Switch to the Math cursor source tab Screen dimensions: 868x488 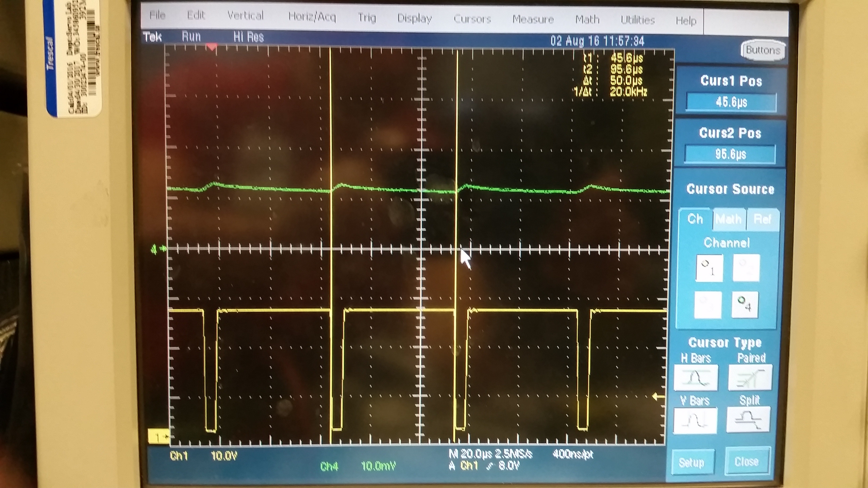729,220
